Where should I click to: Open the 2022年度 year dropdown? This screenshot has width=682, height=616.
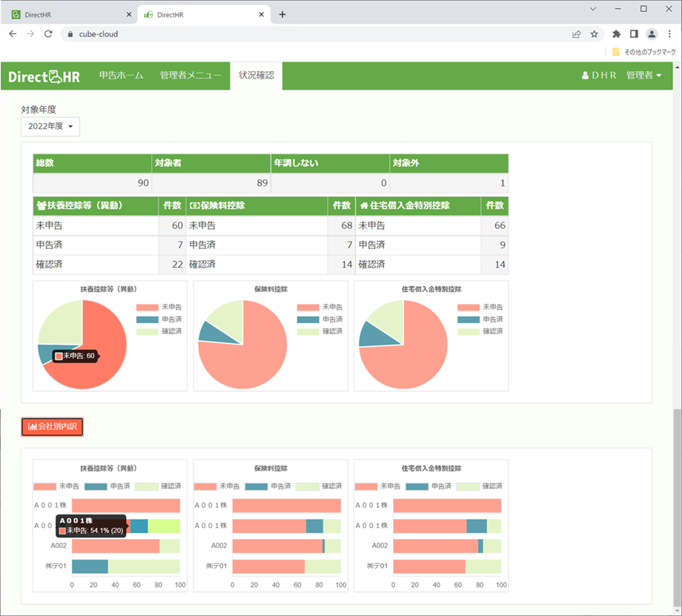50,127
